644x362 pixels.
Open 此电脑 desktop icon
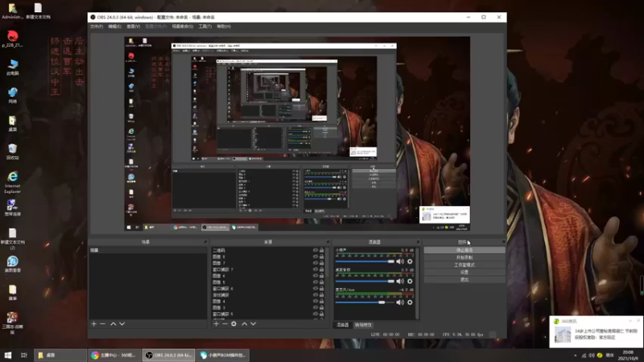[13, 68]
